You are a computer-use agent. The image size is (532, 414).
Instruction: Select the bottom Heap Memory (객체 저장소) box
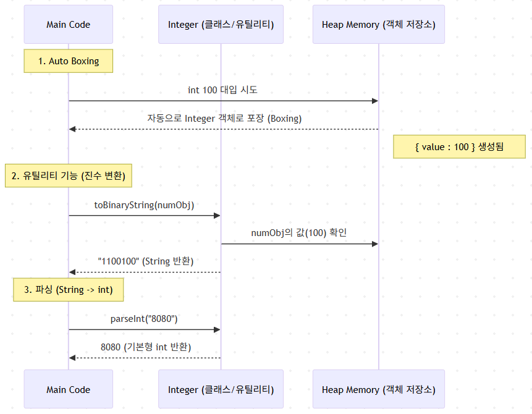(x=379, y=389)
